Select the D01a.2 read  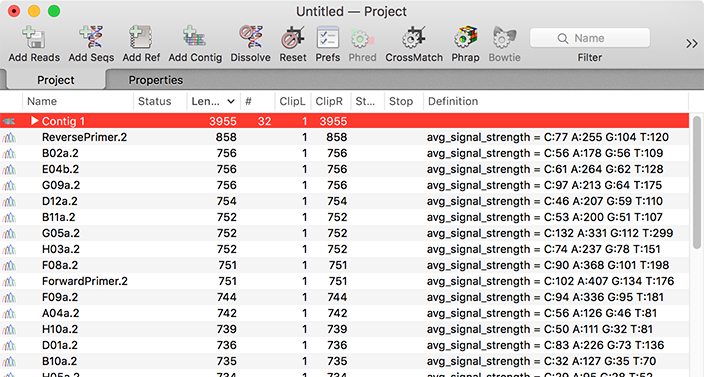pos(344,345)
